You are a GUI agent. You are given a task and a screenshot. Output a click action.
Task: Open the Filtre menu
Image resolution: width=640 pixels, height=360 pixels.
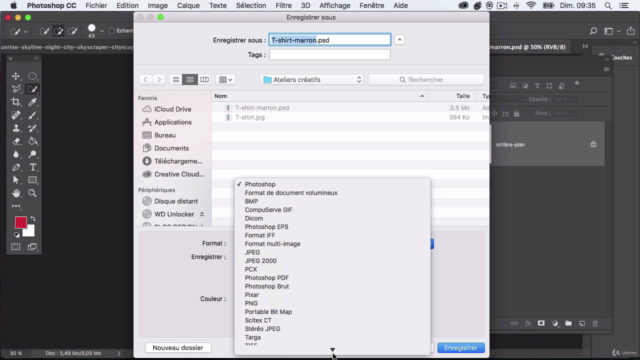[x=283, y=5]
